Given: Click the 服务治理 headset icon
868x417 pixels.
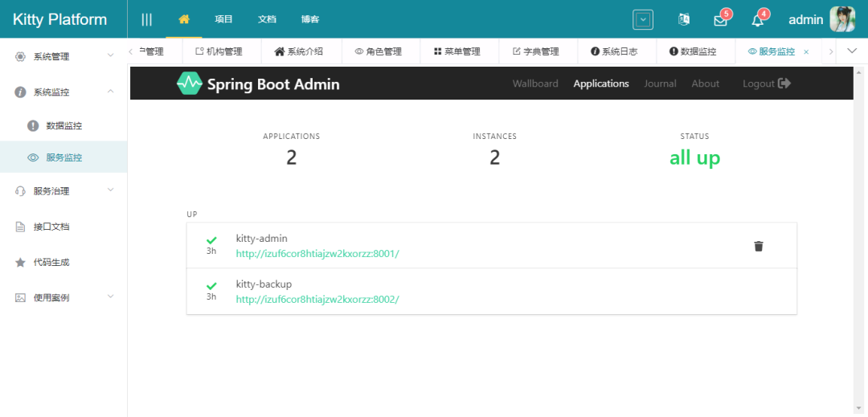Looking at the screenshot, I should click(20, 191).
